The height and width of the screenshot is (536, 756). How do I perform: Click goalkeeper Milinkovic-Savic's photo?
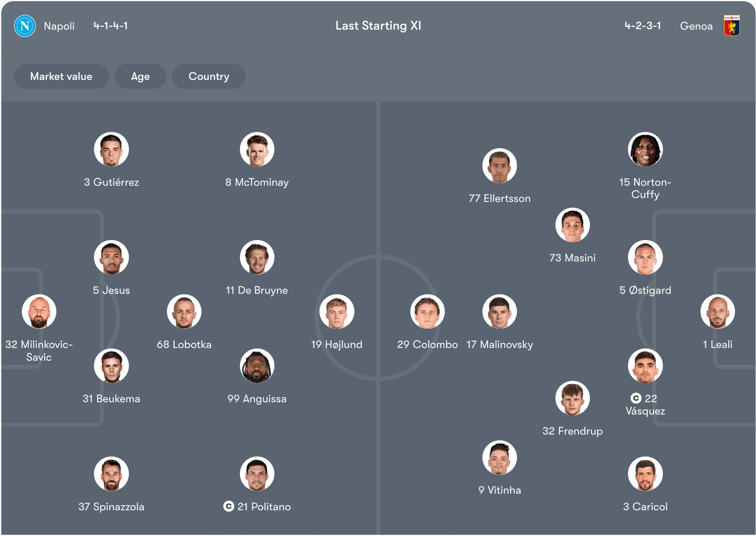click(x=39, y=311)
